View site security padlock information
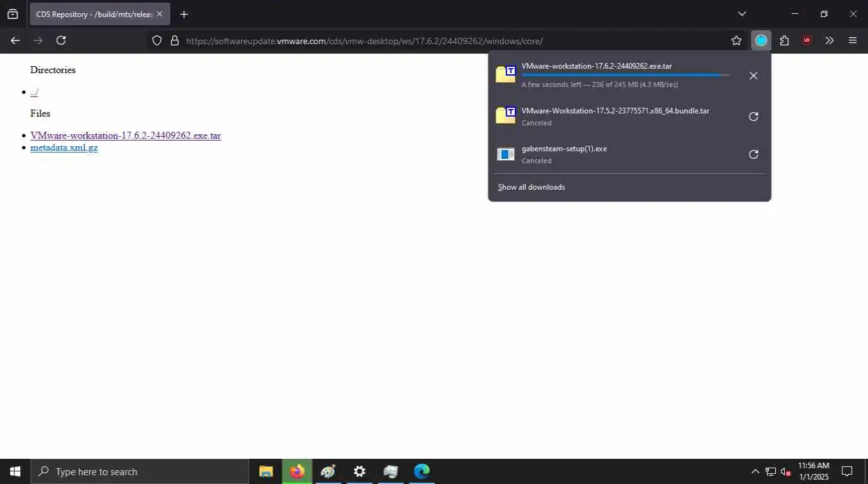This screenshot has width=868, height=484. click(175, 41)
